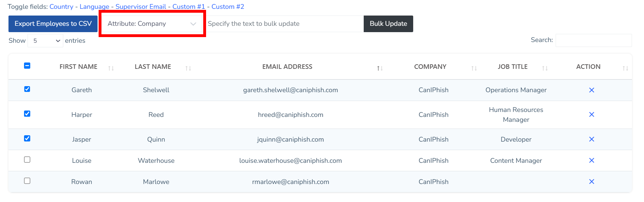Viewport: 644px width, 202px height.
Task: Sort by First Name column arrows
Action: [111, 68]
